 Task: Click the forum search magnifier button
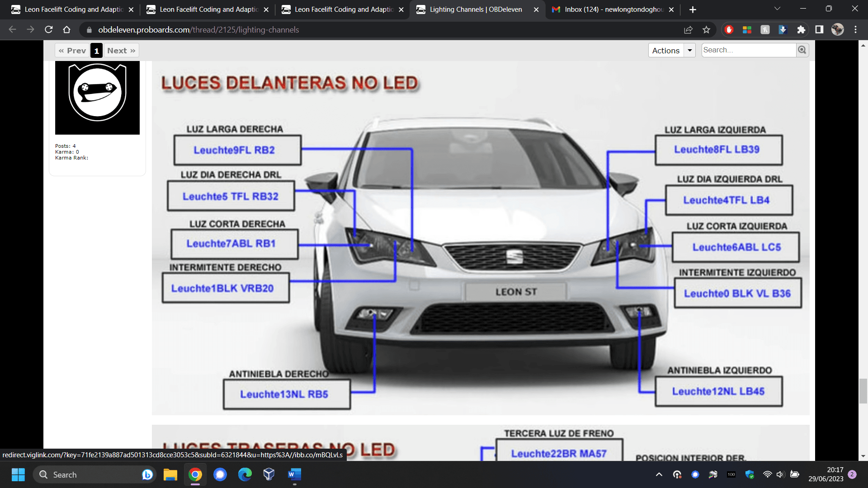[x=802, y=50]
